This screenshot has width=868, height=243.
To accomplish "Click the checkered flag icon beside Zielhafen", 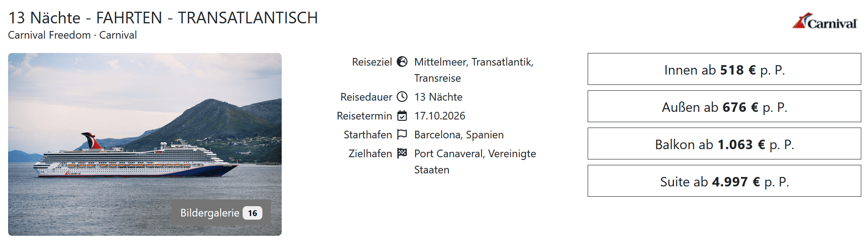I will click(x=402, y=154).
